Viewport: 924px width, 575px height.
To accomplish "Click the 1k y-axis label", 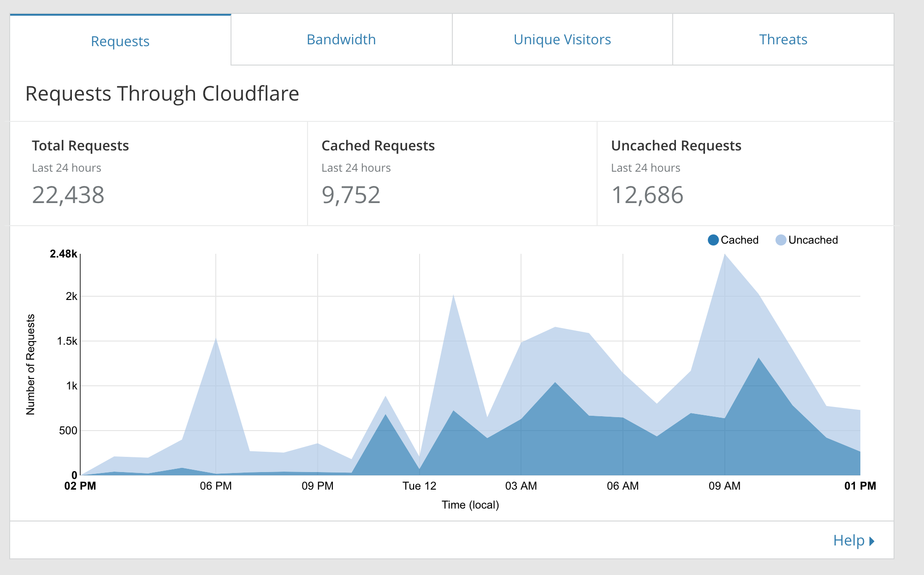I will pyautogui.click(x=71, y=386).
